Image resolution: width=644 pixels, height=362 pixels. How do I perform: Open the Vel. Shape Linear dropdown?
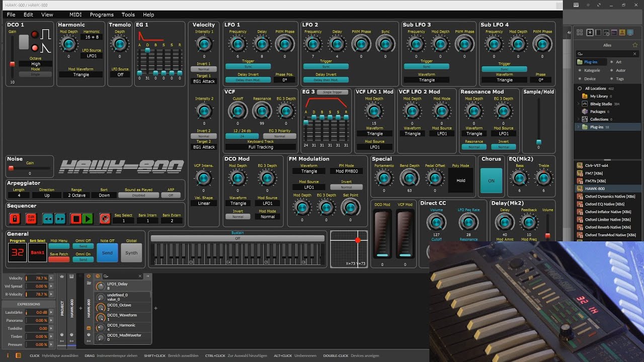[x=204, y=204]
